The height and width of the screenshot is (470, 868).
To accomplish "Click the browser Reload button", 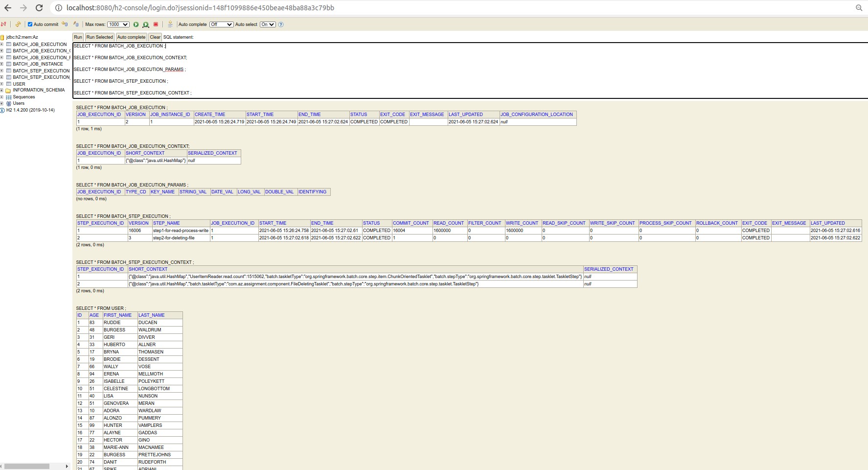I will [x=39, y=8].
